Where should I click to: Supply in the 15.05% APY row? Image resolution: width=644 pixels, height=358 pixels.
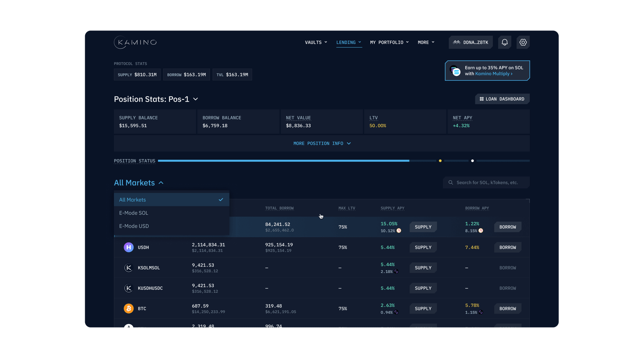tap(423, 227)
